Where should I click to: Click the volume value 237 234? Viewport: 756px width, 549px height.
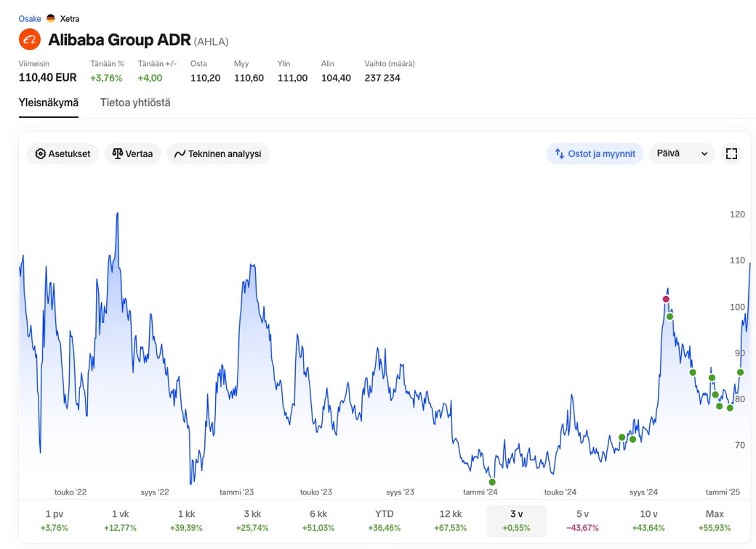pos(382,78)
